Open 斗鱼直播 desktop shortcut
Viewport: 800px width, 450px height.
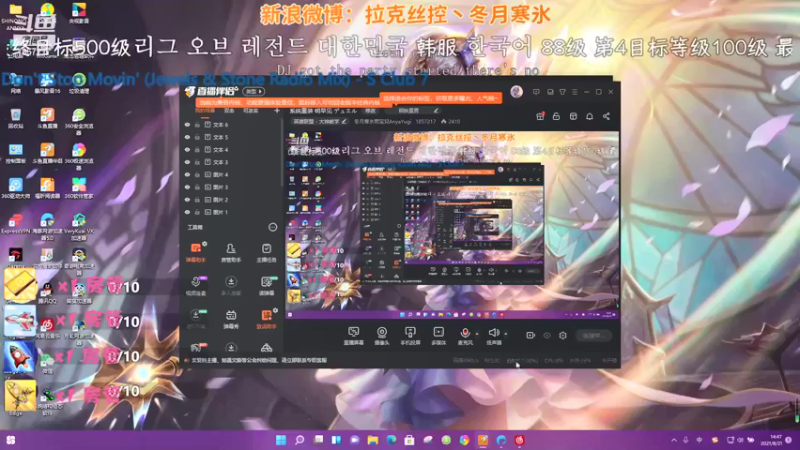pyautogui.click(x=47, y=118)
